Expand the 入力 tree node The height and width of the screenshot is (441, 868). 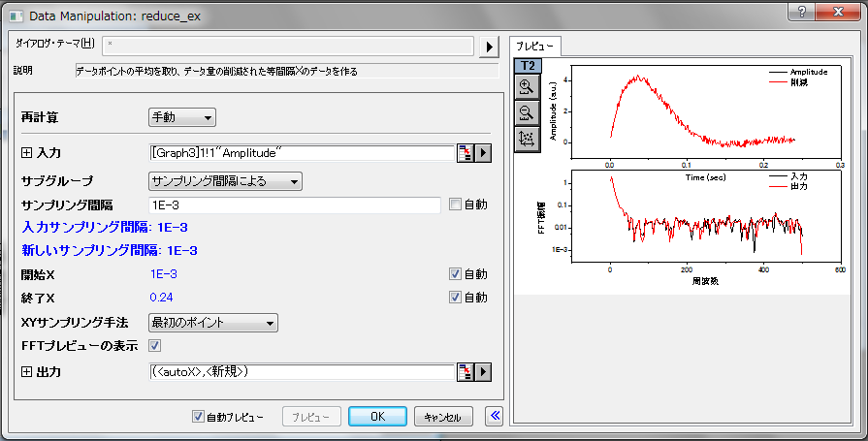tap(26, 153)
